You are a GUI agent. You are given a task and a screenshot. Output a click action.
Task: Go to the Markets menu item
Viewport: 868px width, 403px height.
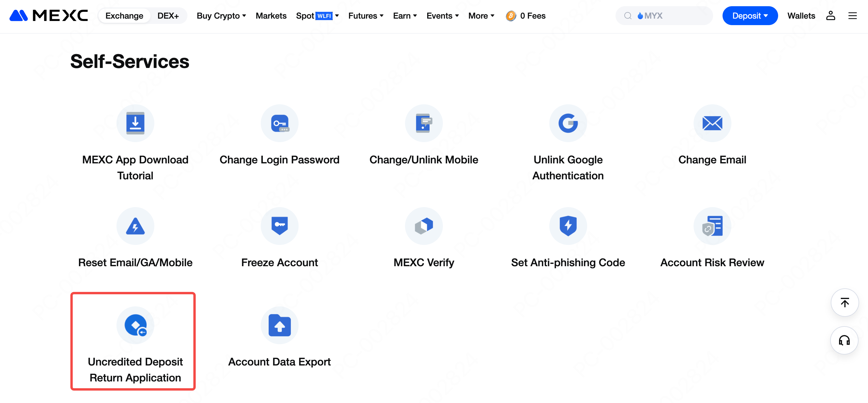click(271, 16)
